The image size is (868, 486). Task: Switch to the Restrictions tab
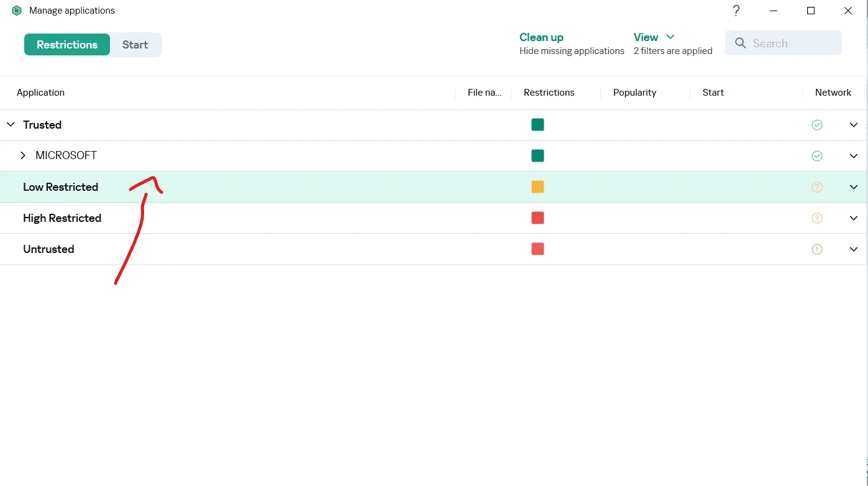coord(67,45)
